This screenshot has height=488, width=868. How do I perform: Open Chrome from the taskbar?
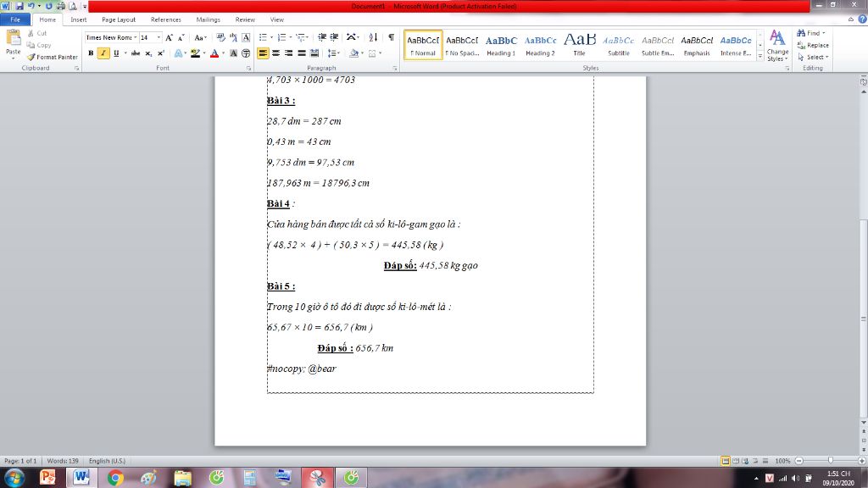click(115, 478)
